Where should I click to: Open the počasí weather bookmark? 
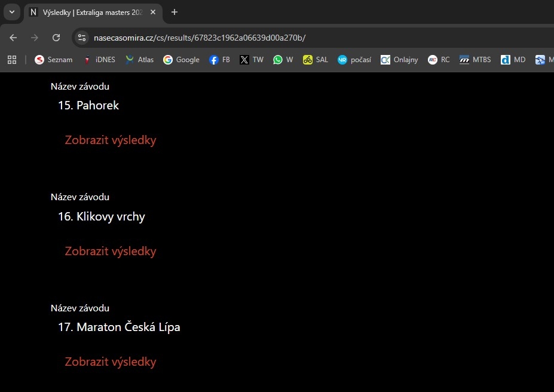click(x=354, y=60)
